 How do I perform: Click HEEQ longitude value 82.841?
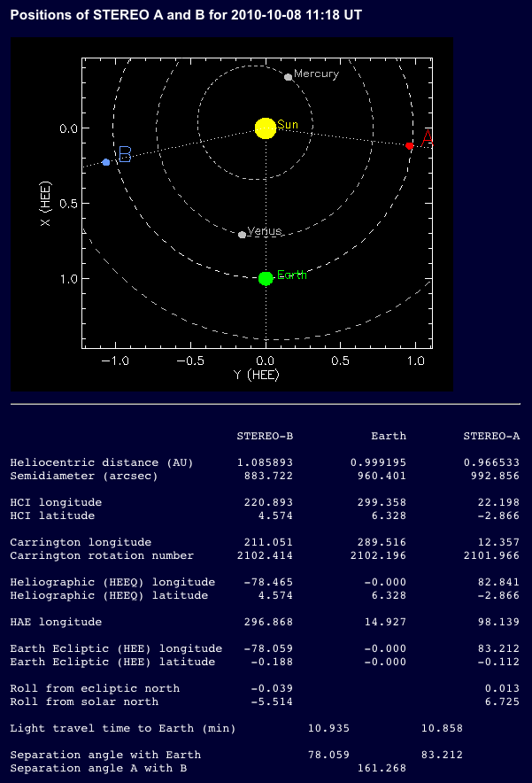pyautogui.click(x=498, y=582)
